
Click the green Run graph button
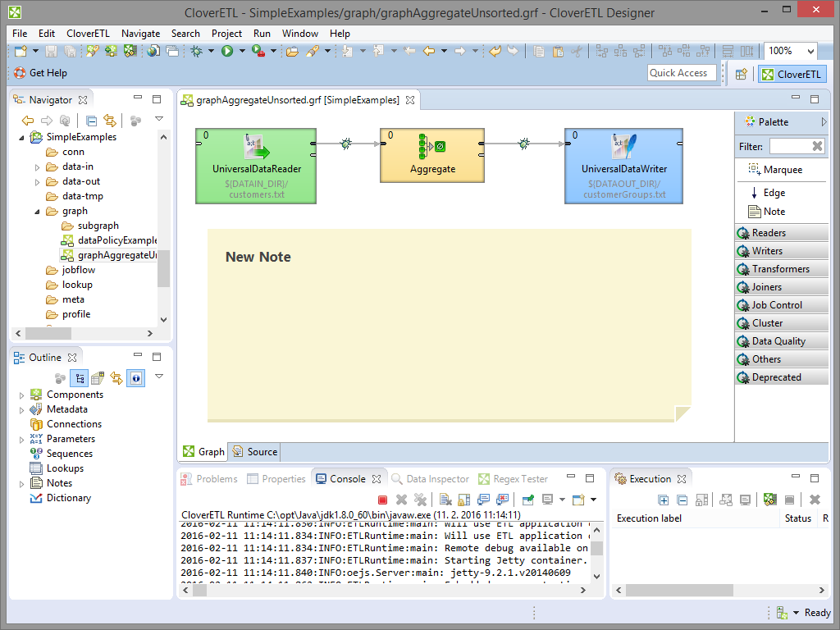[227, 51]
